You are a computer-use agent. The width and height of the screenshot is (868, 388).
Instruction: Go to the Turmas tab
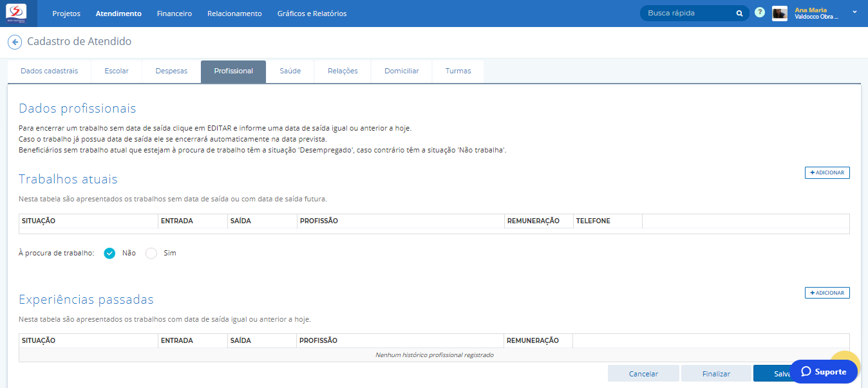(x=458, y=71)
